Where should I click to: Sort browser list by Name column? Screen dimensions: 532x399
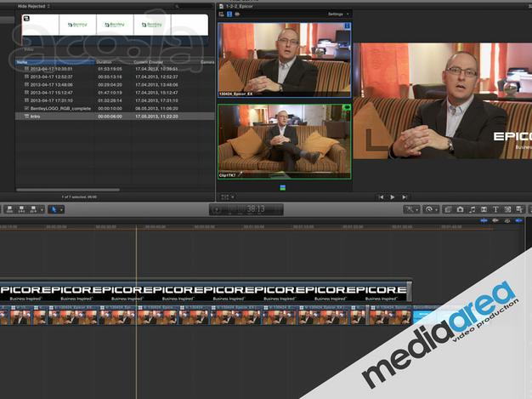(x=55, y=62)
